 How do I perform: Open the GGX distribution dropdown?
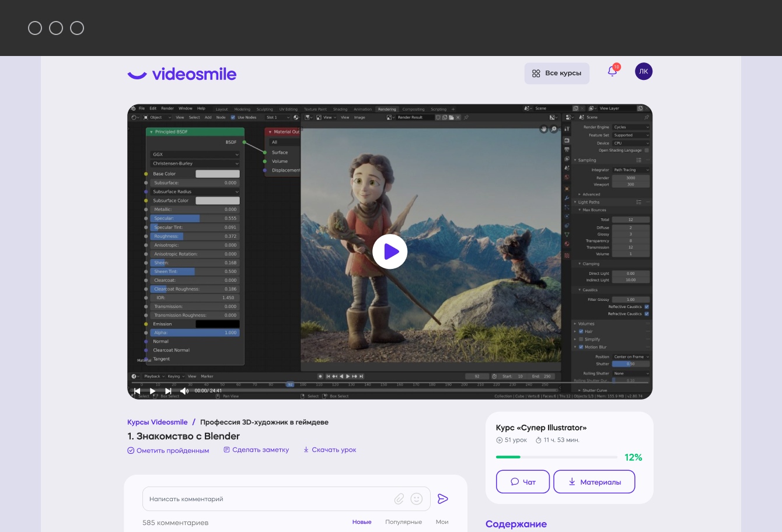pyautogui.click(x=195, y=155)
